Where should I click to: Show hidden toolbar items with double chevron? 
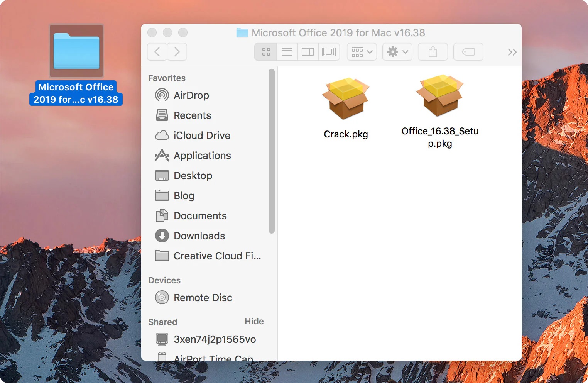[512, 52]
